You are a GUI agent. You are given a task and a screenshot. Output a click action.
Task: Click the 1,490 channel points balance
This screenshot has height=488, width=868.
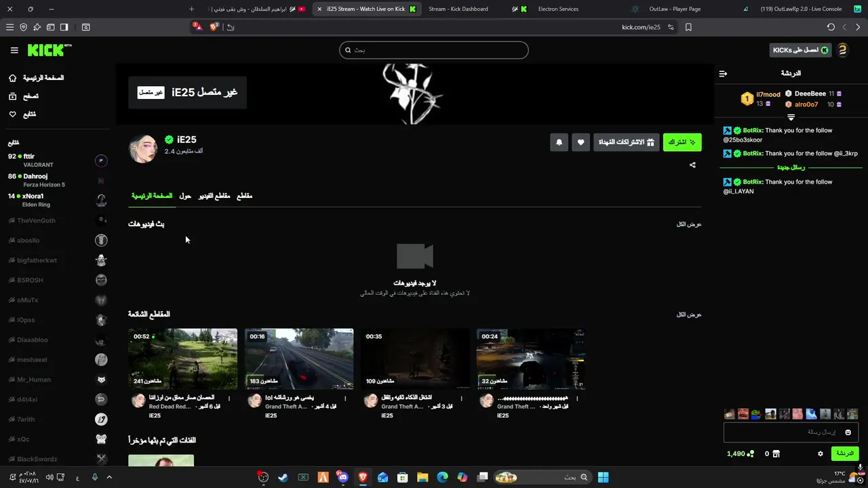click(x=741, y=454)
